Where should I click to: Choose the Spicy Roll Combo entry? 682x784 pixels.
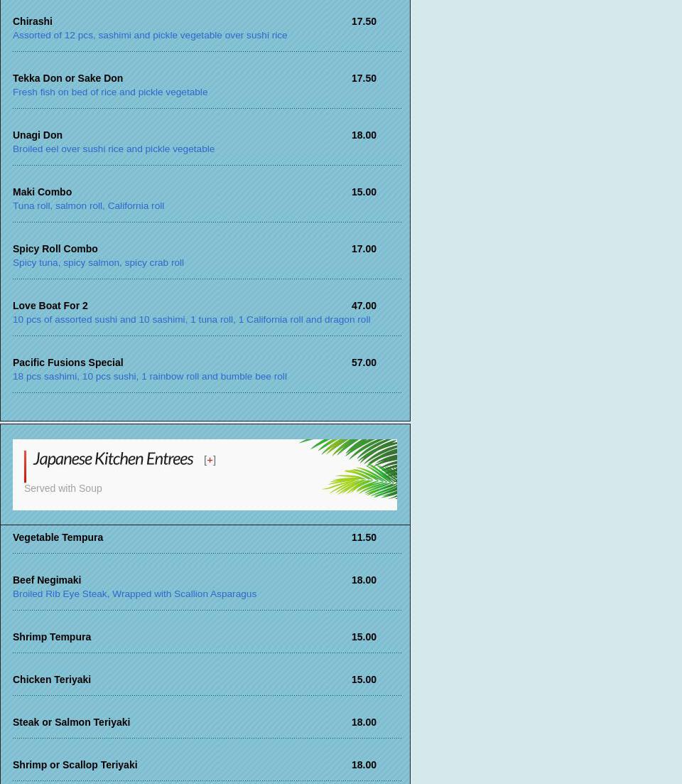click(55, 249)
